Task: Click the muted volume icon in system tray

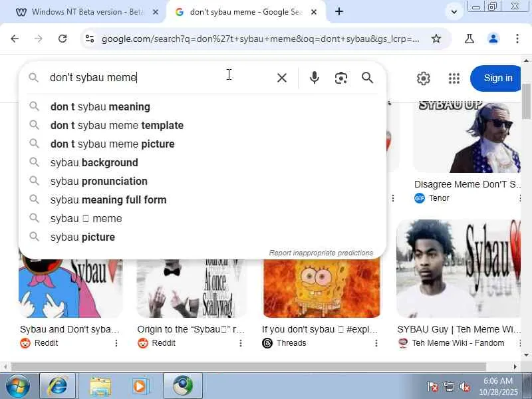Action: tap(464, 387)
